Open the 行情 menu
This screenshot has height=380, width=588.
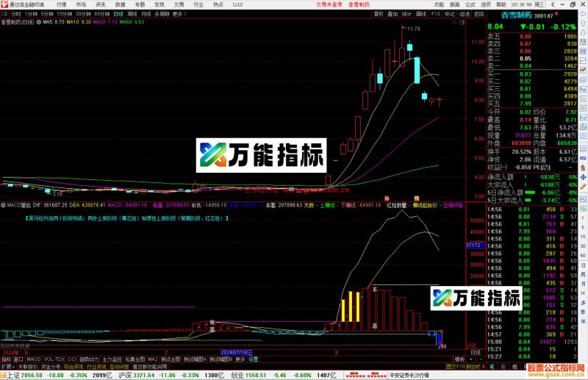62,4
